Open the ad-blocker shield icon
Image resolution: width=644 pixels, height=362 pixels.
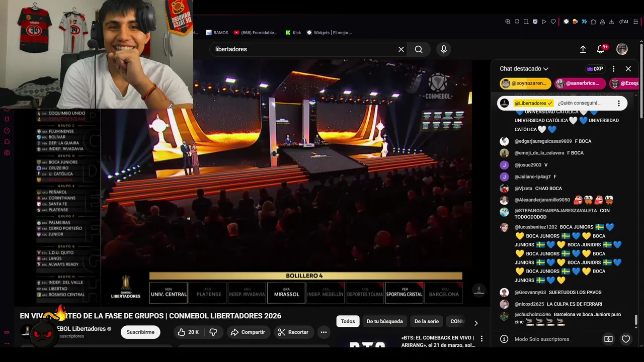(535, 22)
